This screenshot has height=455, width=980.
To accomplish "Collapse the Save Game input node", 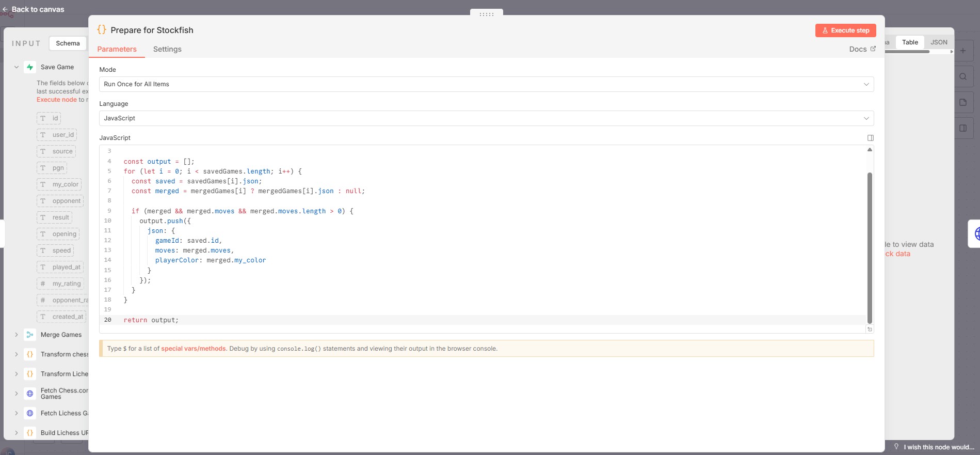I will click(17, 67).
